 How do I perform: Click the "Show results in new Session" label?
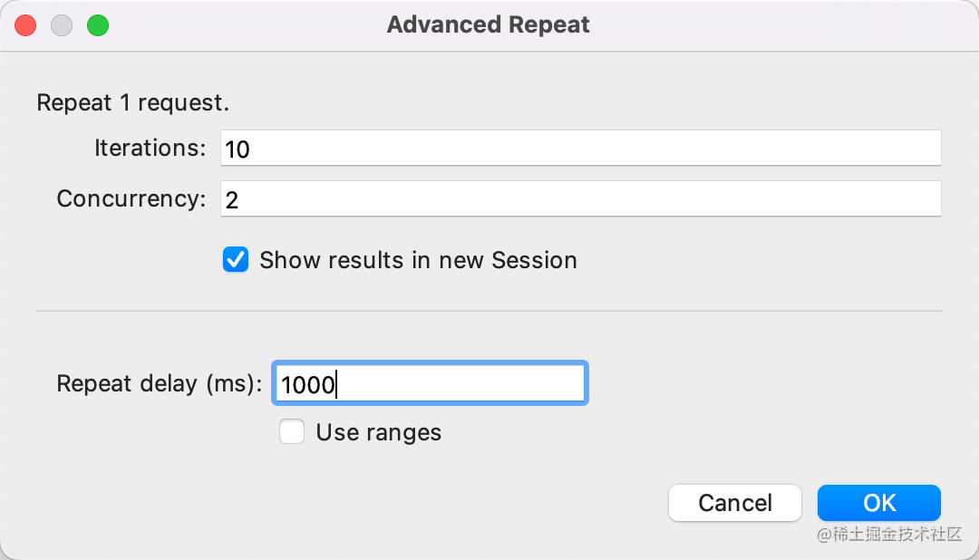point(418,261)
